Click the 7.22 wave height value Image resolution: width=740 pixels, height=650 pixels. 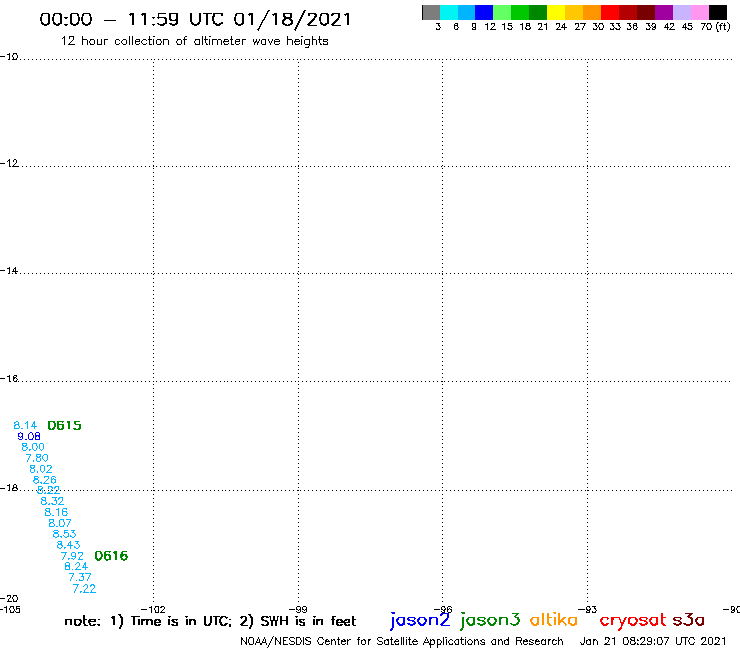84,589
